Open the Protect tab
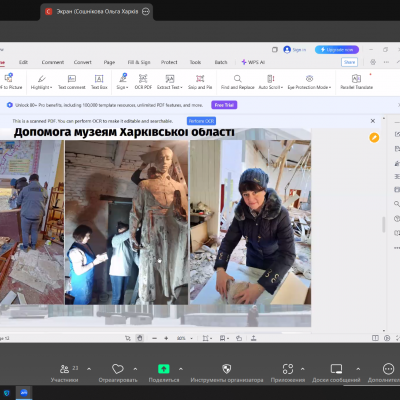 coord(169,62)
